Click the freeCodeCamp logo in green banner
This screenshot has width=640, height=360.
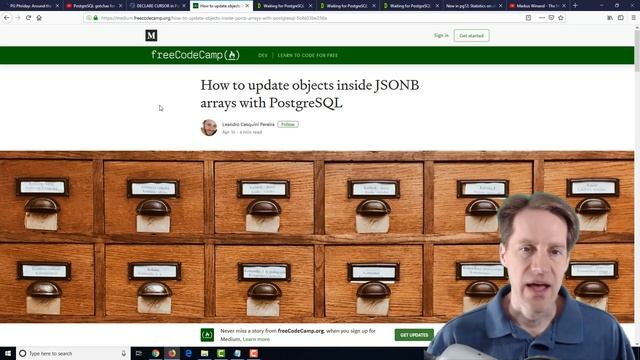click(x=195, y=55)
